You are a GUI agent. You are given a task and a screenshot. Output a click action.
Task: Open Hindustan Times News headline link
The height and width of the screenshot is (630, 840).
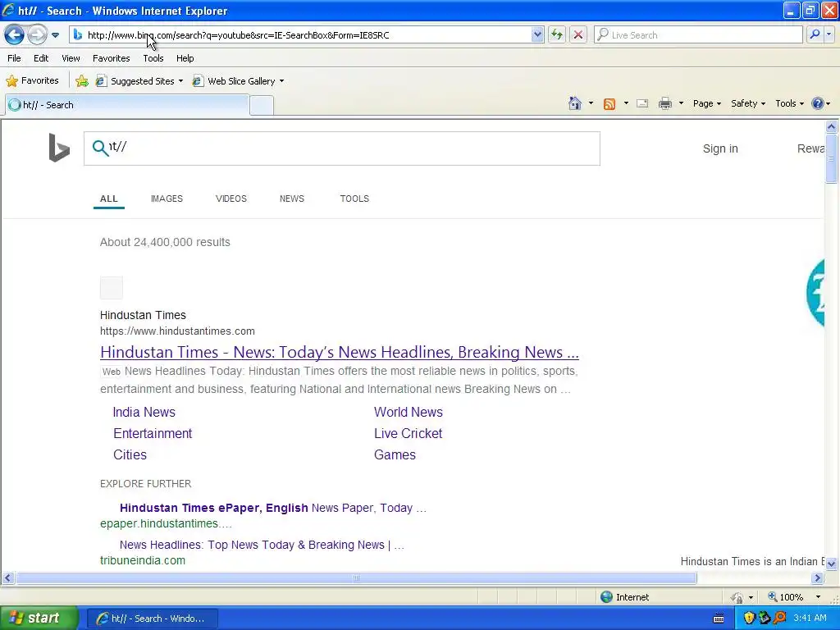339,353
